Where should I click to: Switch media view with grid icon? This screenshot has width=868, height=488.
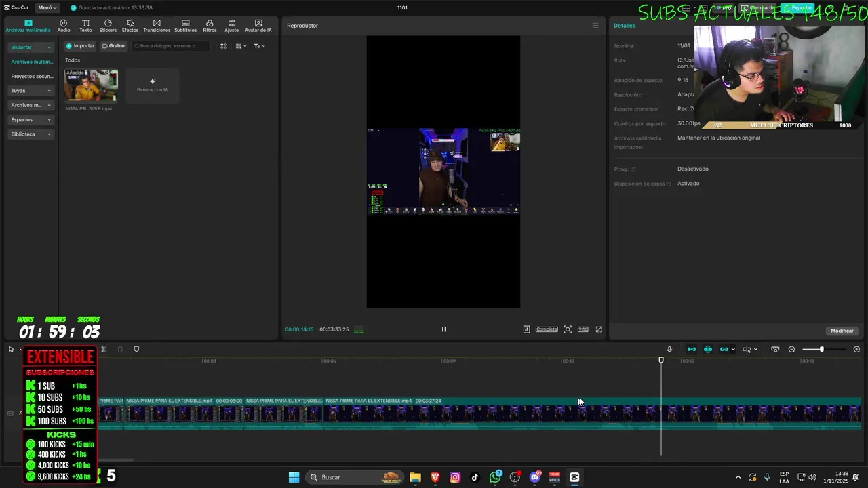click(x=224, y=46)
